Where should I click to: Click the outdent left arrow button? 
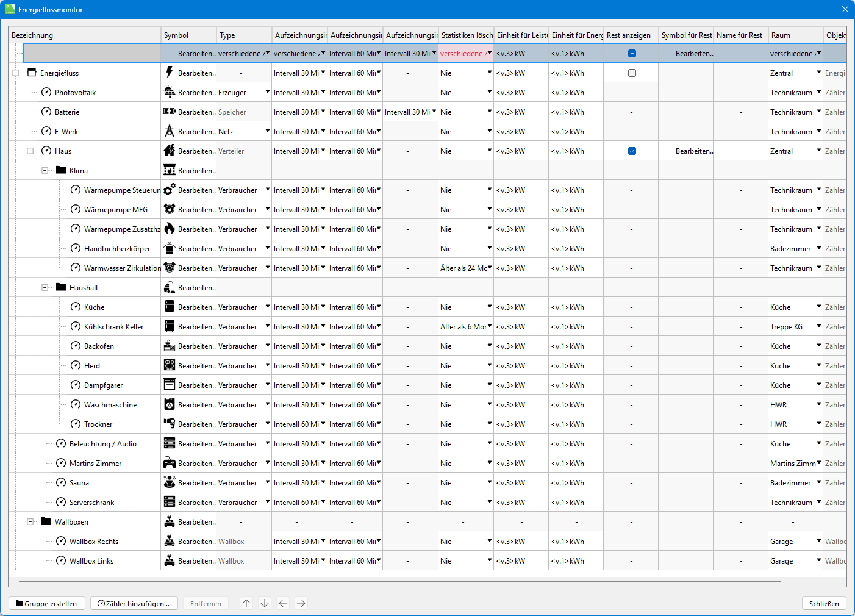283,603
